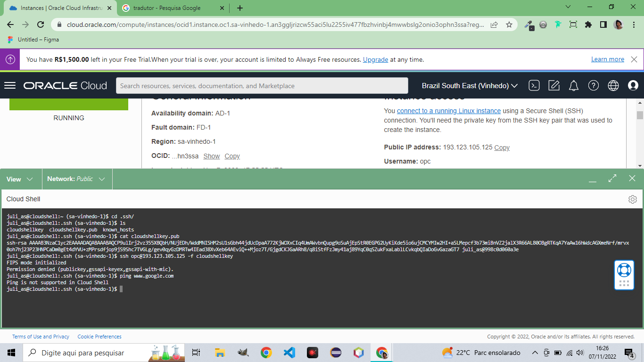This screenshot has height=362, width=644.
Task: Open a new browser tab
Action: (x=240, y=8)
